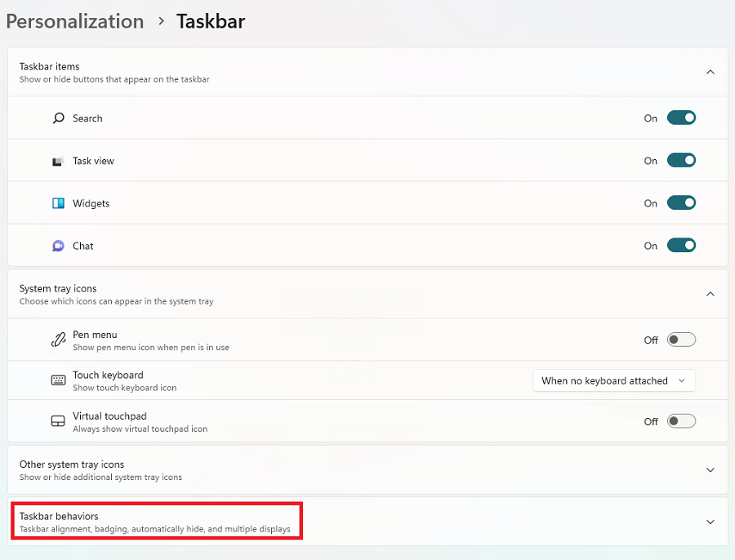Screen dimensions: 735x560
Task: Click the Task view row label
Action: coord(93,161)
